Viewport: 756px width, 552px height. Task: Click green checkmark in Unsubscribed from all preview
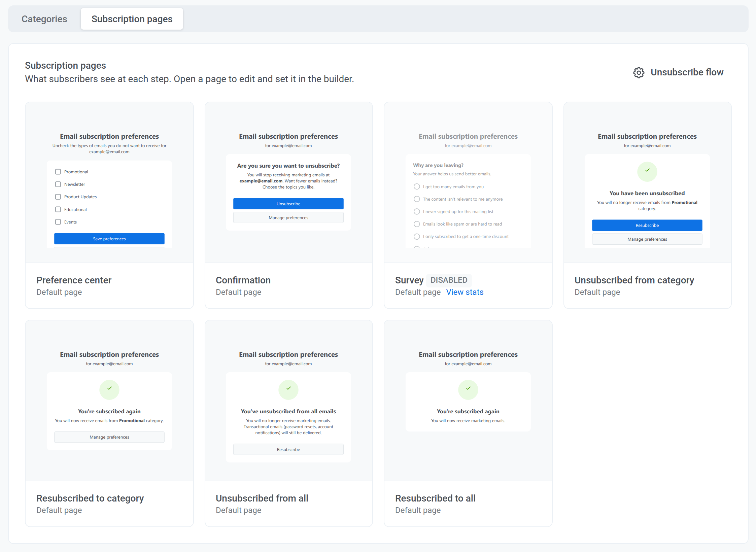(x=288, y=389)
